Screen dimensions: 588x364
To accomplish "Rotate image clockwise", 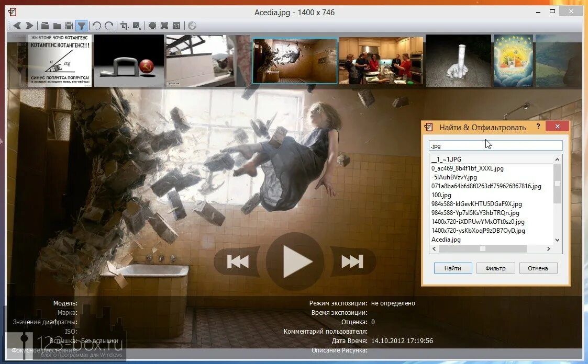I will coord(109,26).
